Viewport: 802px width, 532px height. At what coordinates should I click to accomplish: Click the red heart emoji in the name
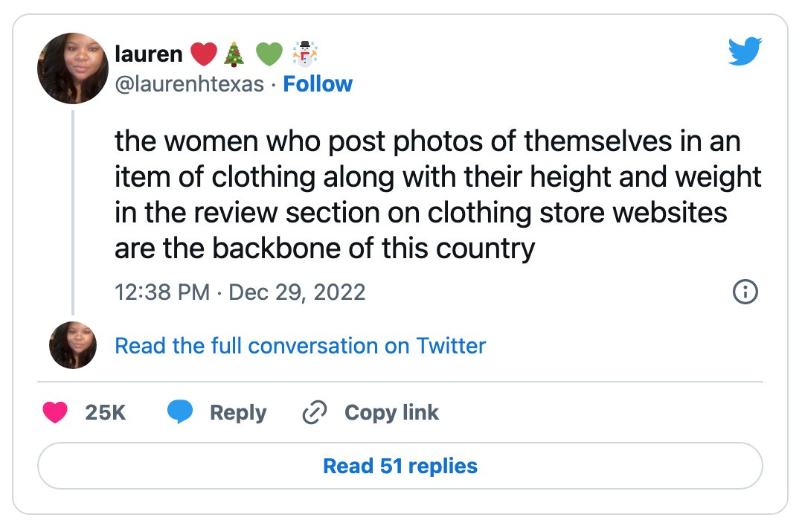[x=204, y=54]
